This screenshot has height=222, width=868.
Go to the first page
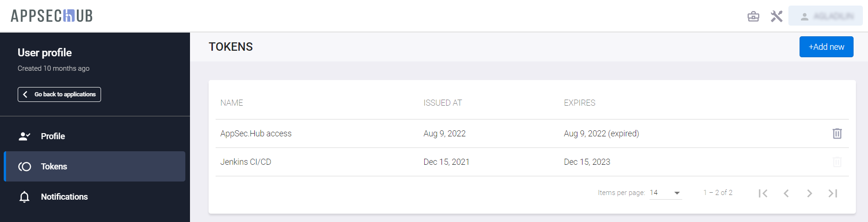763,193
